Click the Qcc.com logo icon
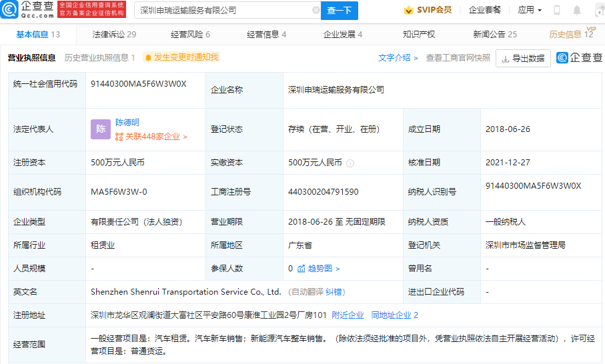 (9, 9)
